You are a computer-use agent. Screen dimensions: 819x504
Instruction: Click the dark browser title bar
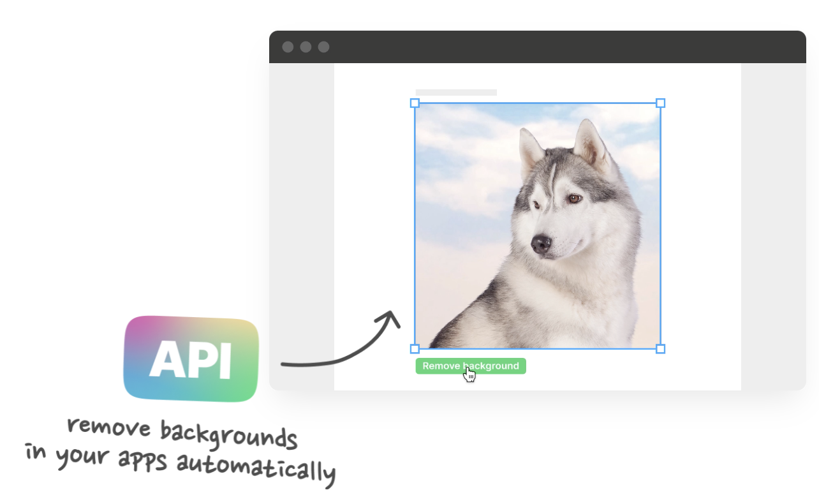[542, 47]
